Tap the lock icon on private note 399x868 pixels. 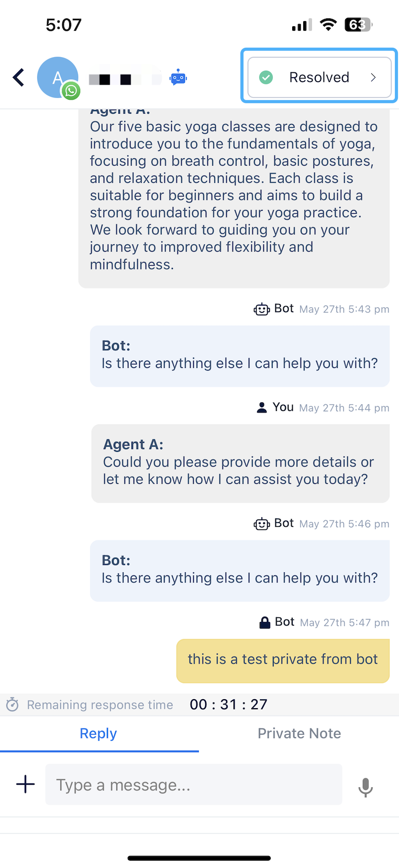(x=265, y=622)
